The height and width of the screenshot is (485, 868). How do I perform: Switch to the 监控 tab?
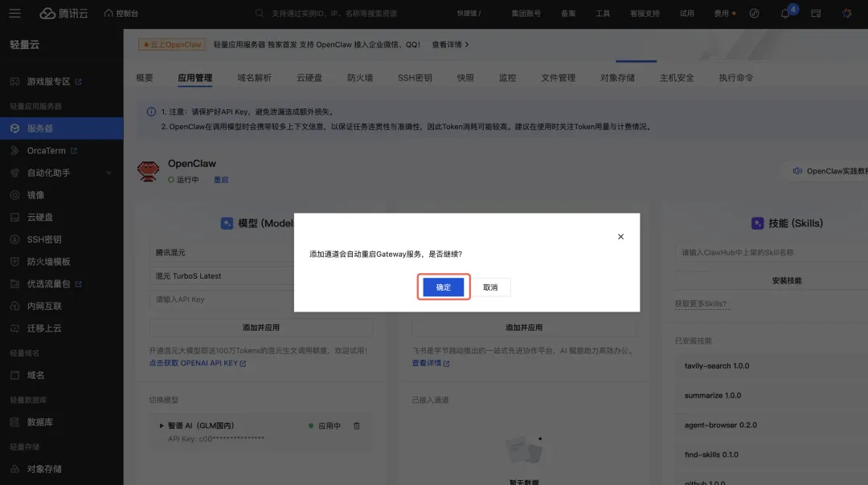507,78
